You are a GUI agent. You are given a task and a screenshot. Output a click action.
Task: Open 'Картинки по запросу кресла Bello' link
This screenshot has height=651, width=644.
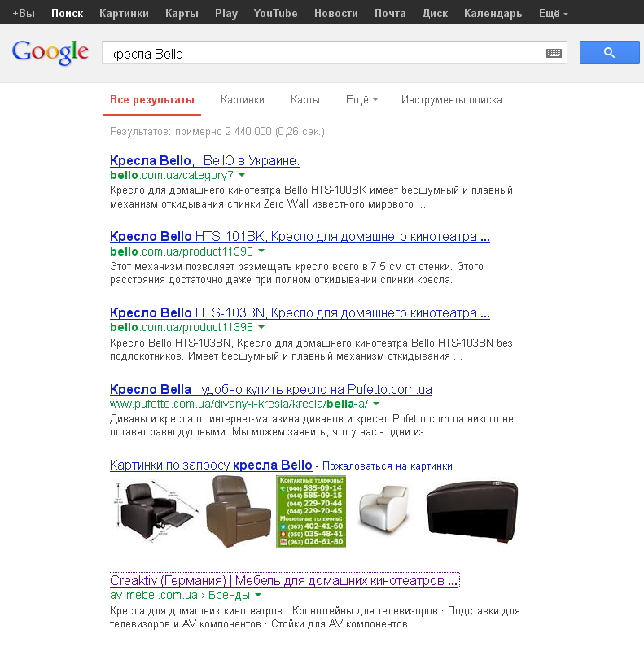(211, 465)
